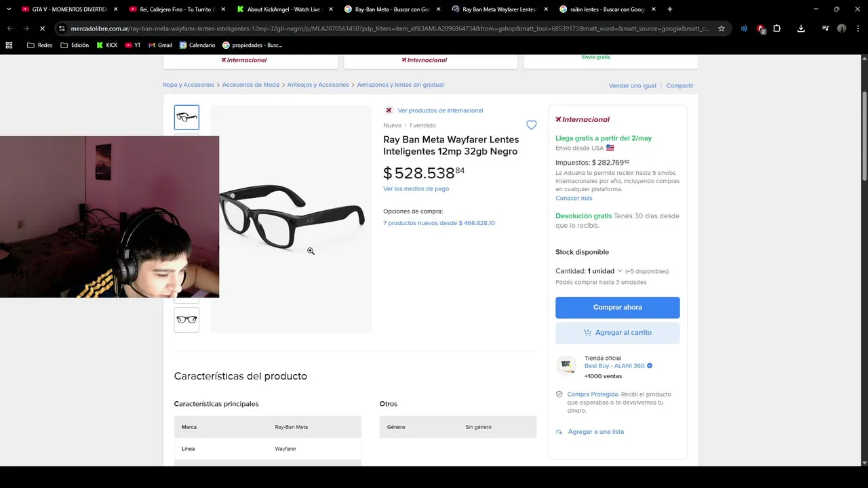Open the Compra Protegida link
868x488 pixels.
point(593,394)
